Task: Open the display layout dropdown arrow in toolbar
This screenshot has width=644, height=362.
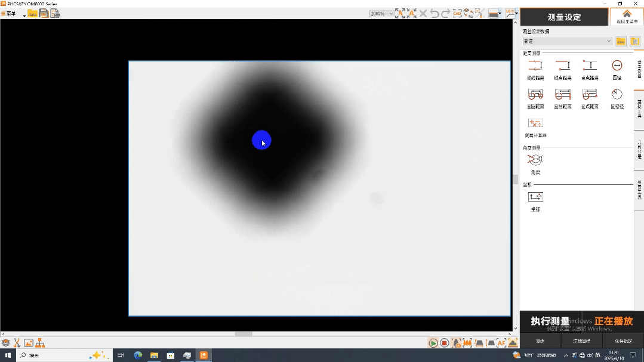Action: coord(500,14)
